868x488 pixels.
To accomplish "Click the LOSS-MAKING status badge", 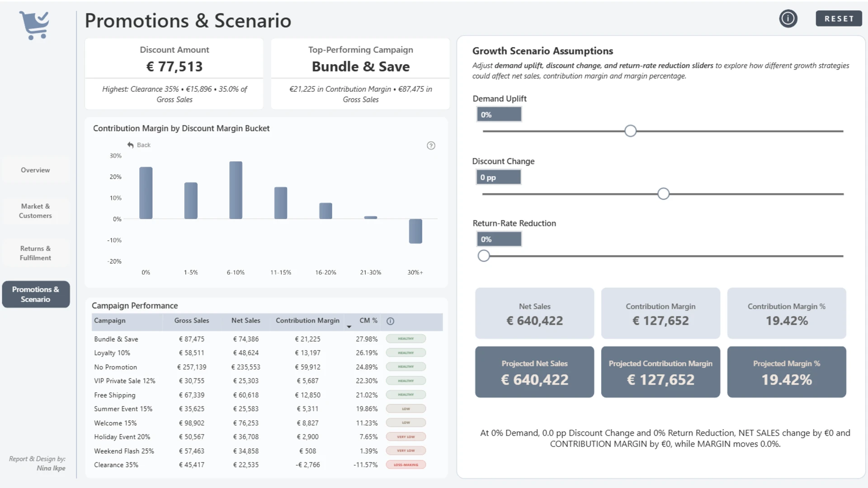I will click(406, 465).
